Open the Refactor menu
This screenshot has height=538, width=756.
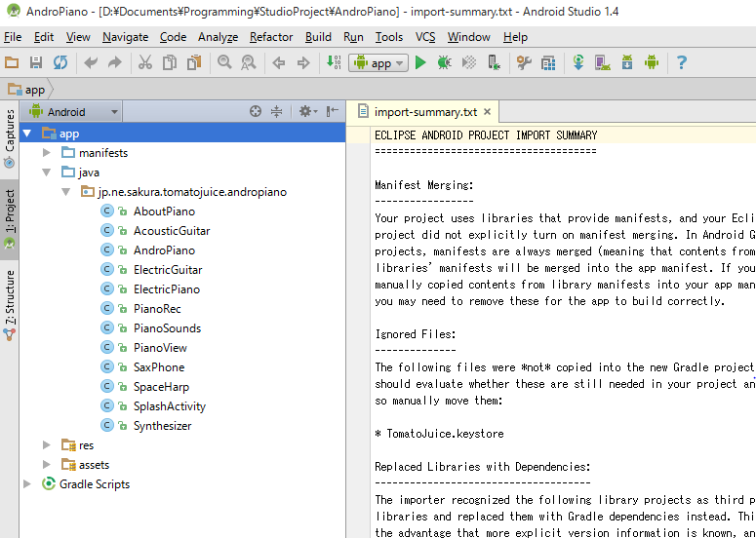pos(270,37)
